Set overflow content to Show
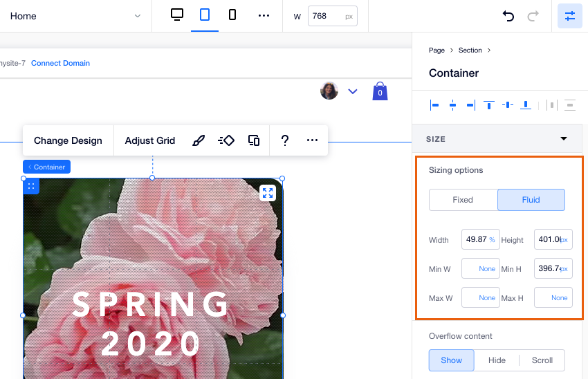588x379 pixels. click(452, 360)
